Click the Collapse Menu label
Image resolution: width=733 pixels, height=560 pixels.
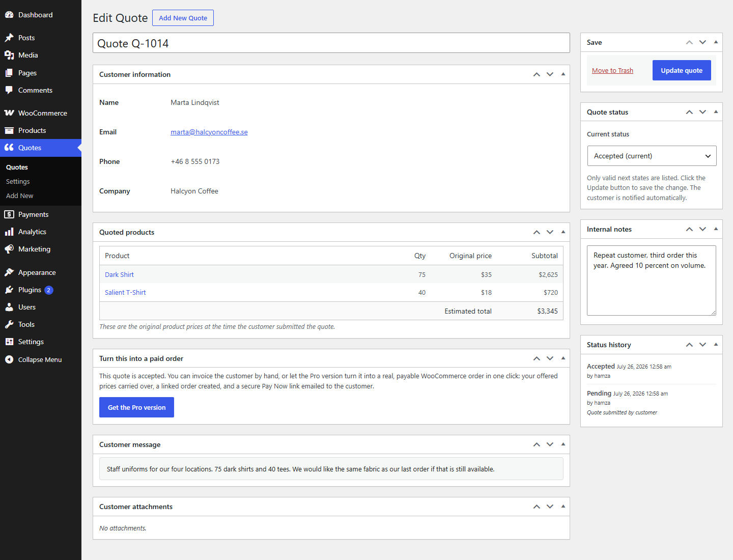(40, 359)
